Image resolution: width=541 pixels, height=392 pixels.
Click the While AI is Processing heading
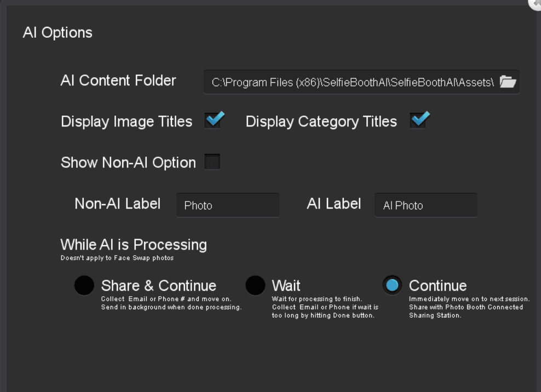pos(134,245)
